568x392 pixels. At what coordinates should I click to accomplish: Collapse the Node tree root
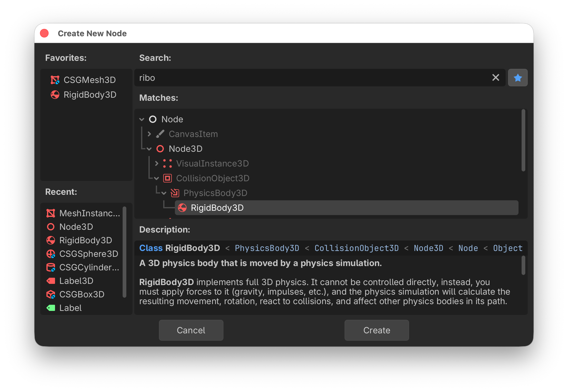click(142, 119)
